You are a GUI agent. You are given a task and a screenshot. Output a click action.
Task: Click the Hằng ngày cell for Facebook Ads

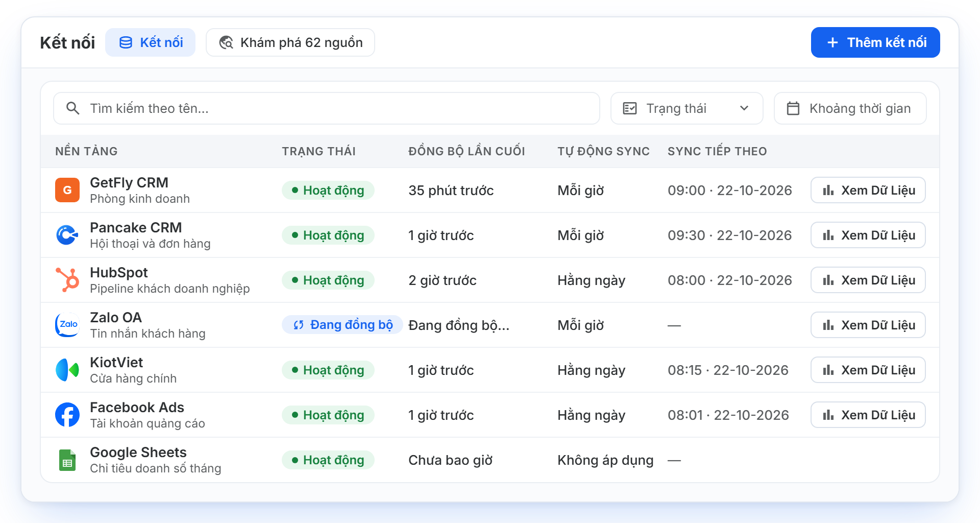click(x=592, y=415)
